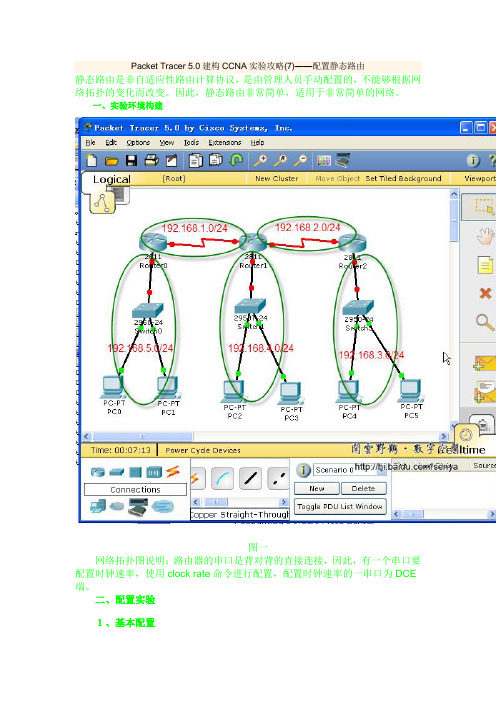Open the Extensions menu

click(225, 142)
